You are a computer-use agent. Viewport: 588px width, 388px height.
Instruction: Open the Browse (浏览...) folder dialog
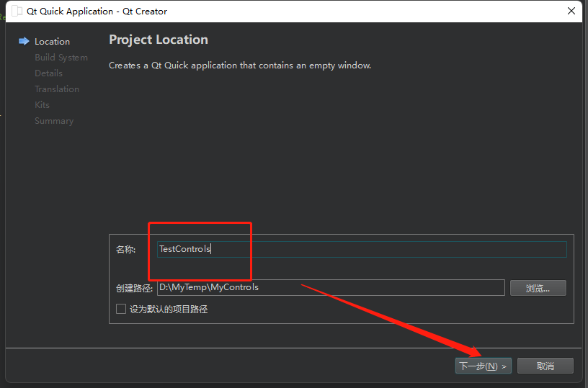[x=538, y=288]
